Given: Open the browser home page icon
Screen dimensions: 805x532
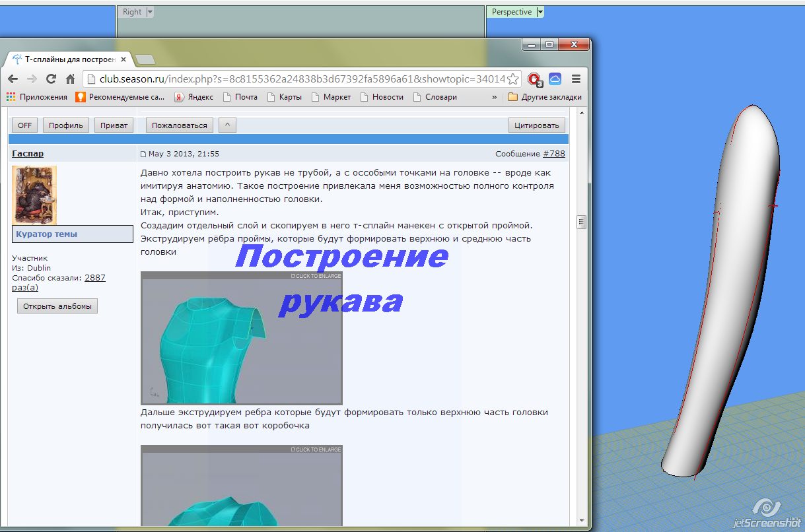Looking at the screenshot, I should [70, 79].
